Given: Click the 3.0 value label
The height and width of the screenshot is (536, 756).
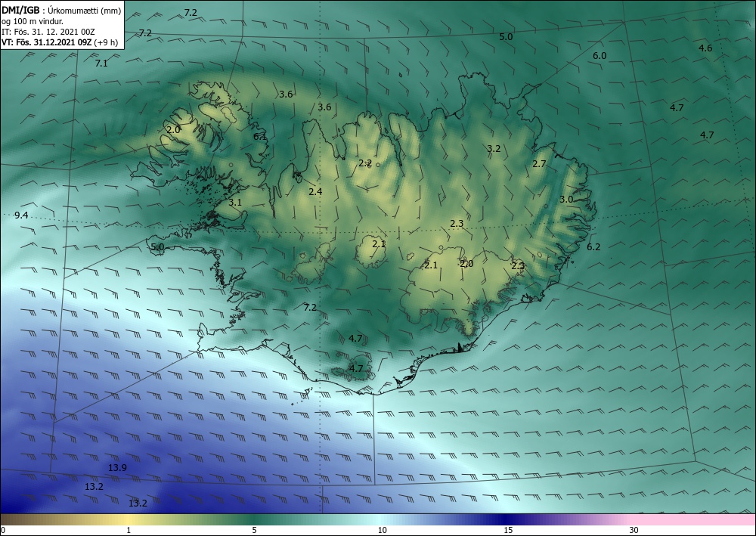Looking at the screenshot, I should [x=566, y=199].
